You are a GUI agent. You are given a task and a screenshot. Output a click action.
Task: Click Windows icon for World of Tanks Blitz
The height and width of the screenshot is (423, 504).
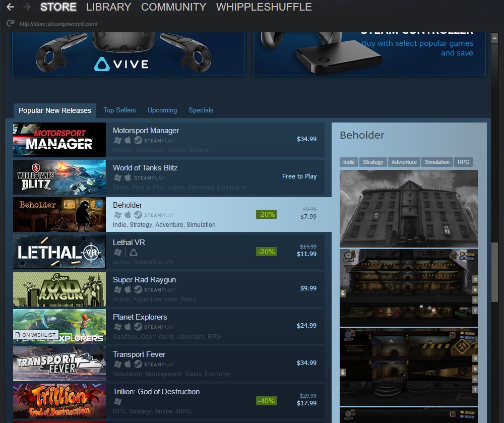pyautogui.click(x=118, y=178)
